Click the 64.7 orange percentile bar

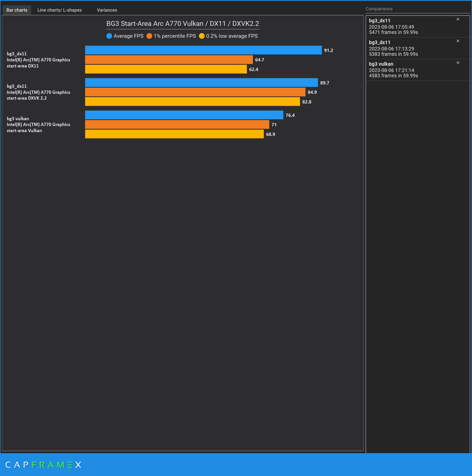169,60
